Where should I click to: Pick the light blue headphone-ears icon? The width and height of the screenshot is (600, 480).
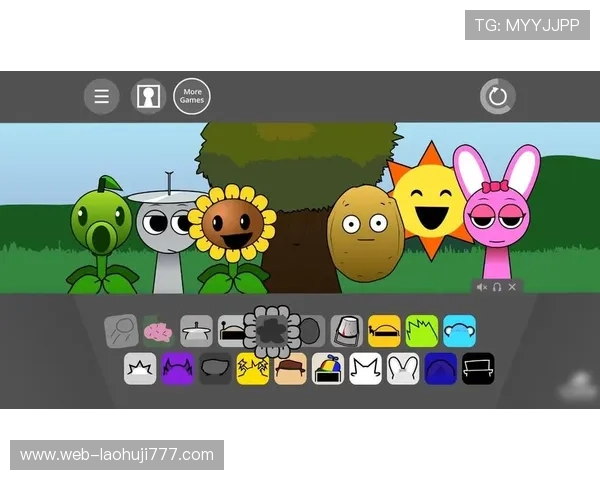coord(460,331)
